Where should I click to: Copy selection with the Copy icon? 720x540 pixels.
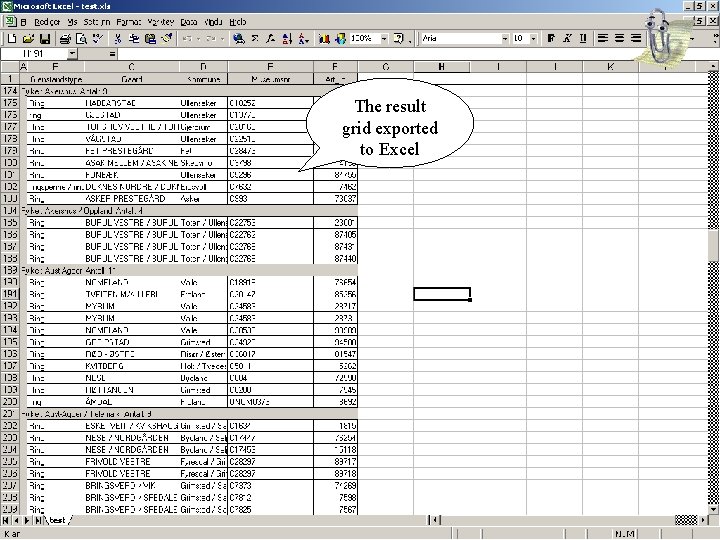pyautogui.click(x=134, y=39)
